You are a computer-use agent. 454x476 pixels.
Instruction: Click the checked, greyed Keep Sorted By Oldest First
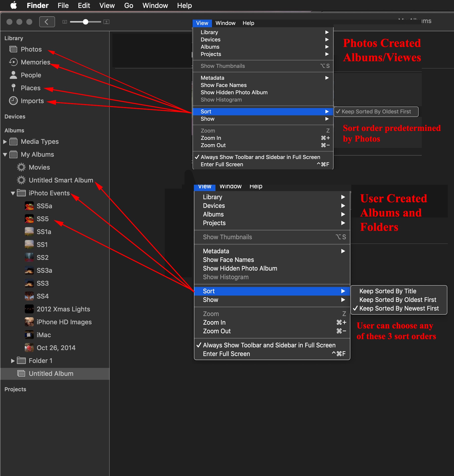coord(376,112)
